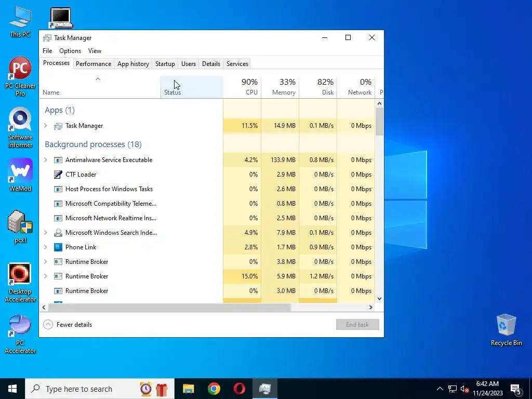Viewport: 532px width, 399px height.
Task: Sort by the Memory column header
Action: click(280, 87)
